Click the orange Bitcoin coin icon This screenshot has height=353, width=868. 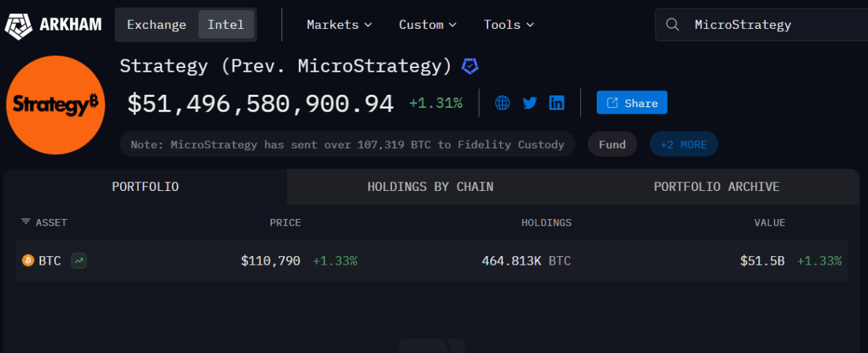tap(28, 260)
